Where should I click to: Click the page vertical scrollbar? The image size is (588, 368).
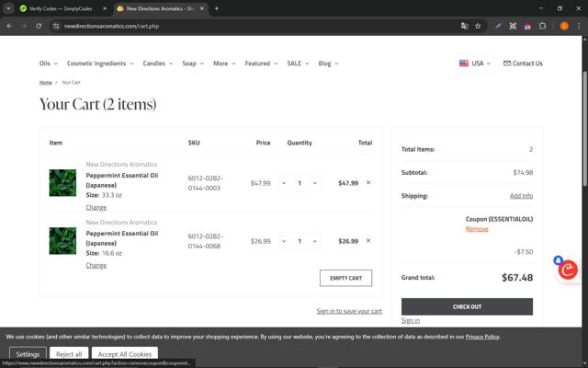click(585, 129)
